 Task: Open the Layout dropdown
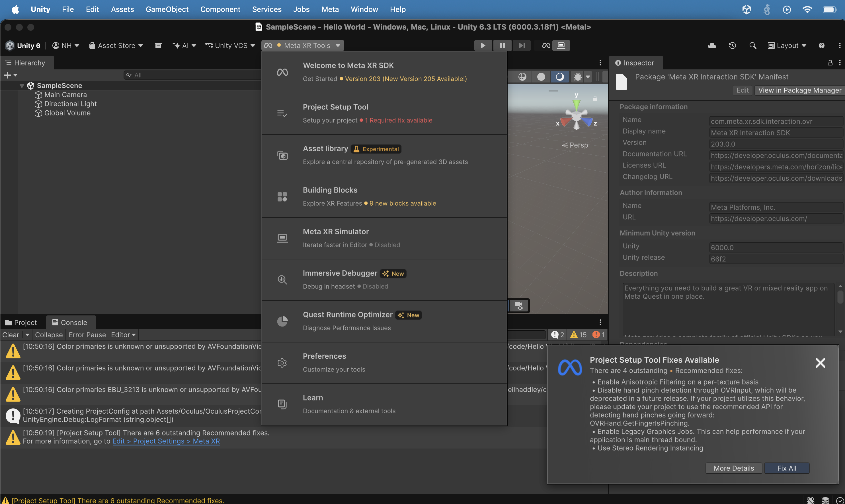pyautogui.click(x=787, y=46)
